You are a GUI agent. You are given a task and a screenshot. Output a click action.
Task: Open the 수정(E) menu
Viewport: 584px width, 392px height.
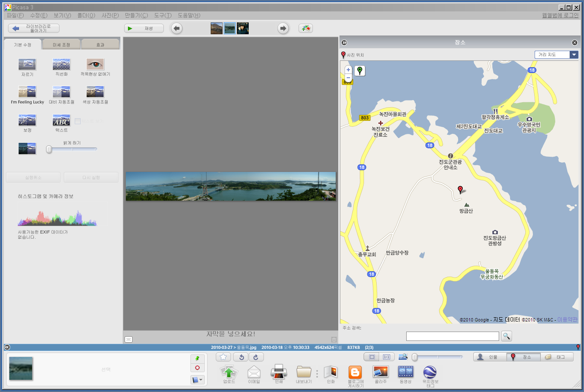click(39, 15)
